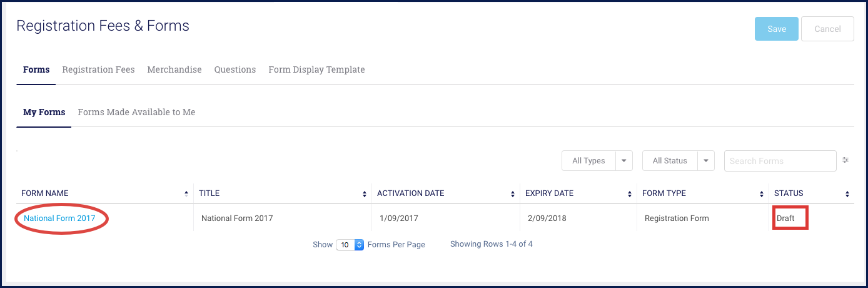Click the Save button

pos(777,29)
